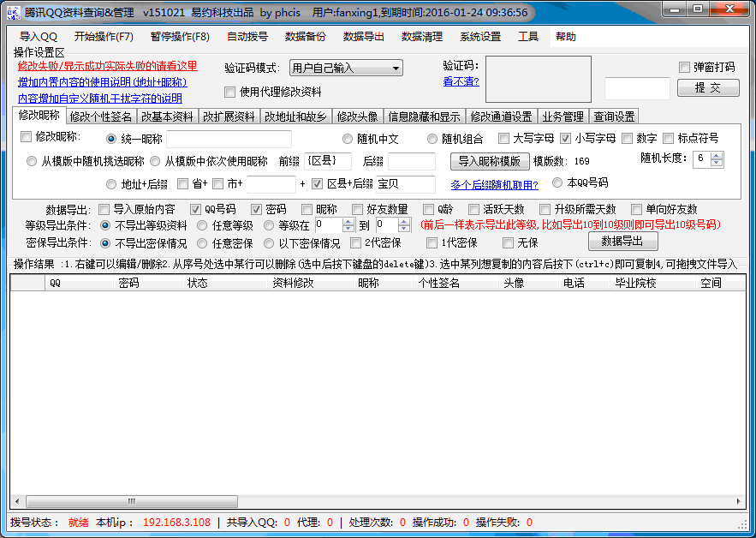The image size is (756, 538).
Task: Switch to the 改扩展资料 tab
Action: [229, 117]
